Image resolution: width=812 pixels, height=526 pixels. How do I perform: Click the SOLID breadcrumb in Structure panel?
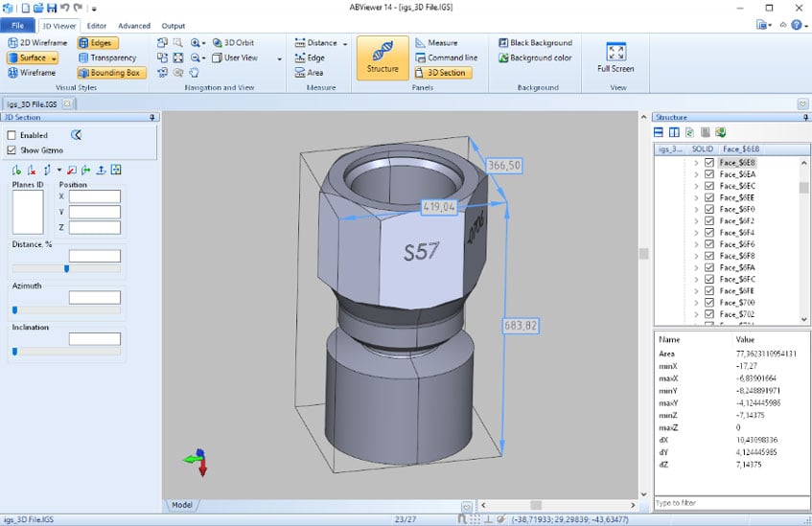702,149
